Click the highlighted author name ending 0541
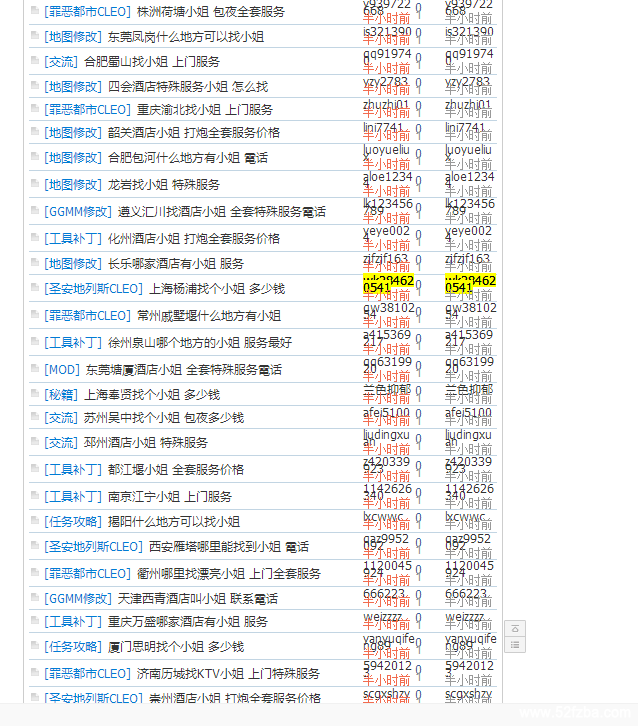The height and width of the screenshot is (726, 638). click(x=388, y=284)
